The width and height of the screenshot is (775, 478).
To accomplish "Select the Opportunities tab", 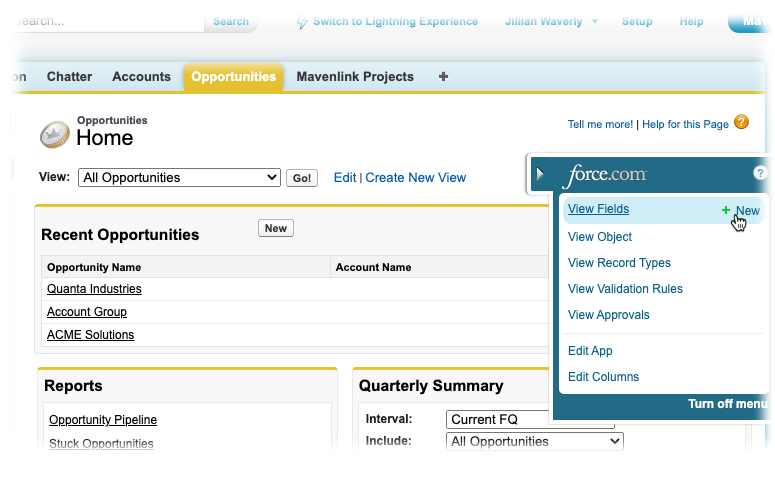I will pos(233,77).
